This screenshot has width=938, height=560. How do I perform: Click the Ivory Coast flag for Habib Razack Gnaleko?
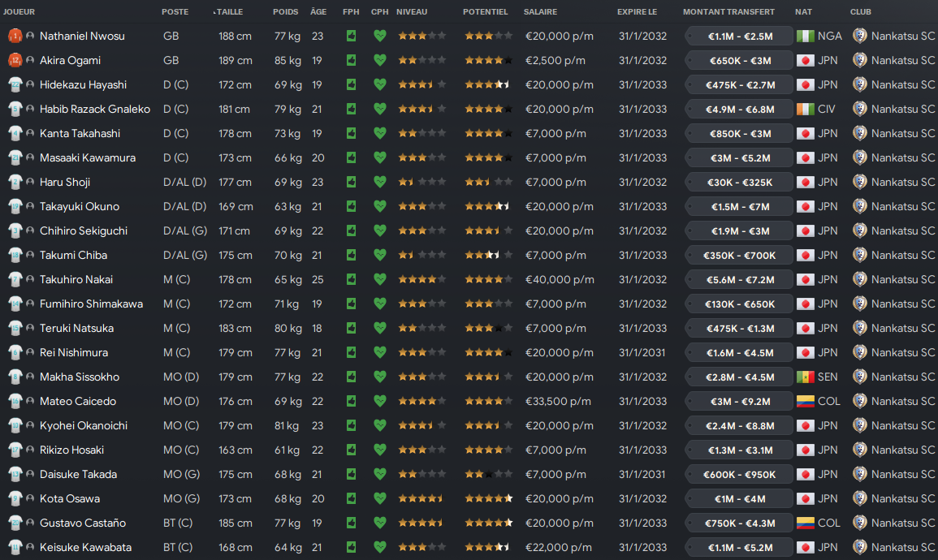coord(806,109)
